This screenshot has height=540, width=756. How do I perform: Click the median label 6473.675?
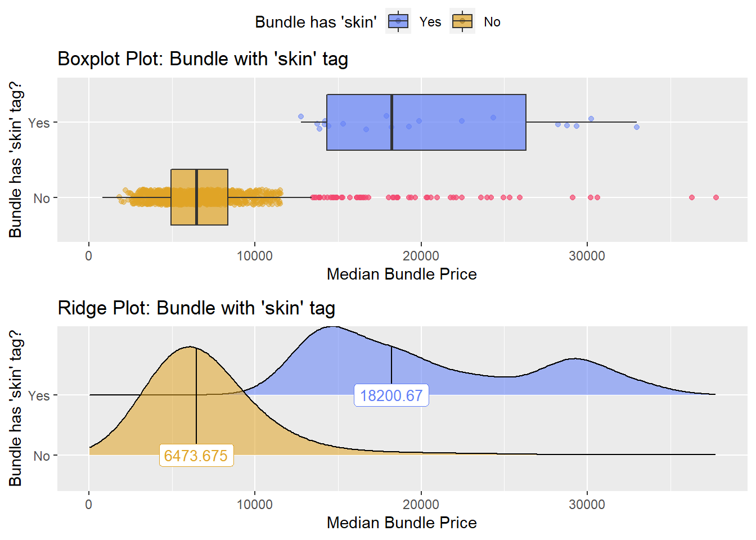(196, 456)
